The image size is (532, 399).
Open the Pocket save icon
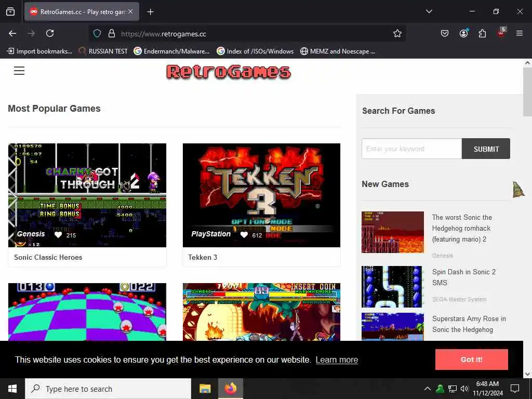445,33
